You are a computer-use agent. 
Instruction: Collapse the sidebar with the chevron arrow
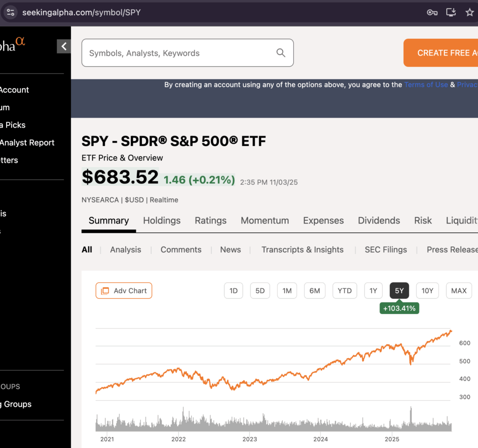pyautogui.click(x=64, y=46)
